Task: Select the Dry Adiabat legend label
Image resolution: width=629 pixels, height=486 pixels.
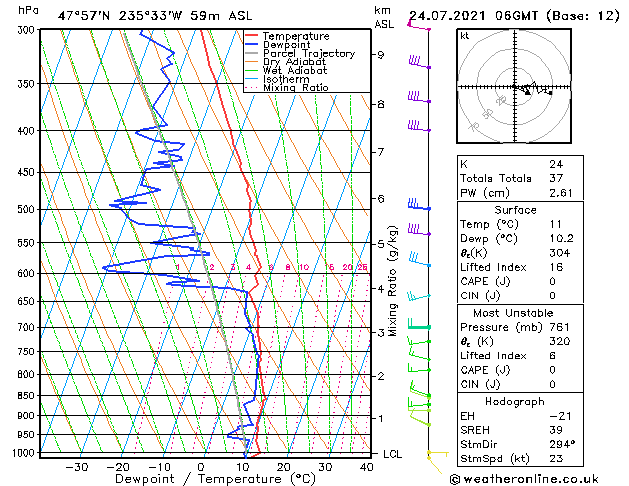Action: [294, 62]
